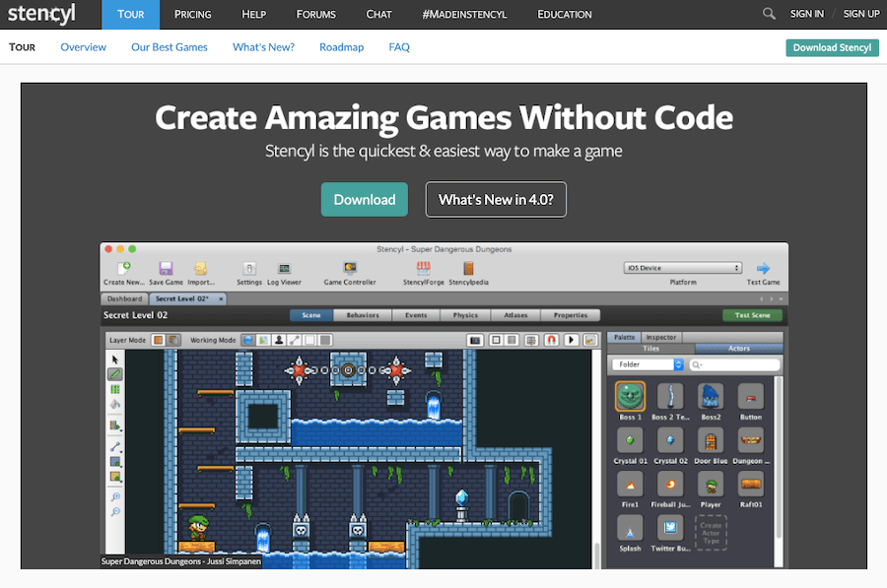Select the Fire1 actor
The width and height of the screenshot is (887, 588).
pyautogui.click(x=630, y=484)
